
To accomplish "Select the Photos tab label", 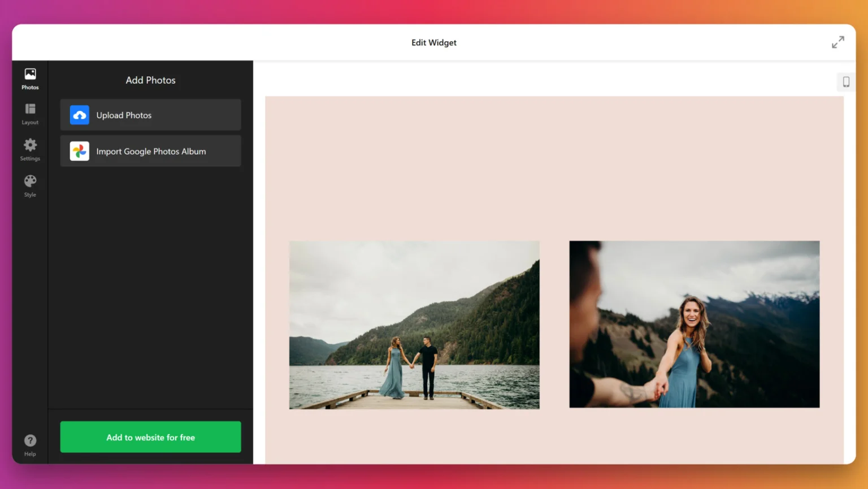I will coord(30,87).
